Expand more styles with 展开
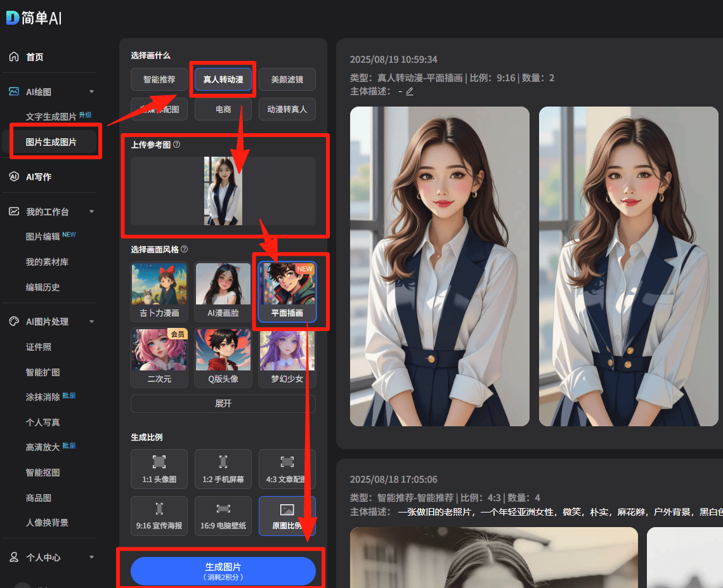 [223, 403]
